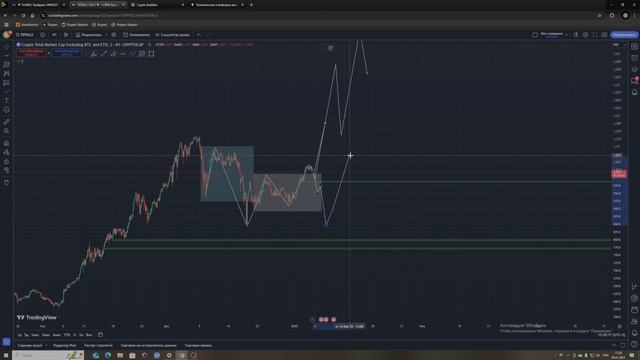Image resolution: width=640 pixels, height=360 pixels.
Task: Open the alerts panel in right sidebar
Action: pos(634,58)
